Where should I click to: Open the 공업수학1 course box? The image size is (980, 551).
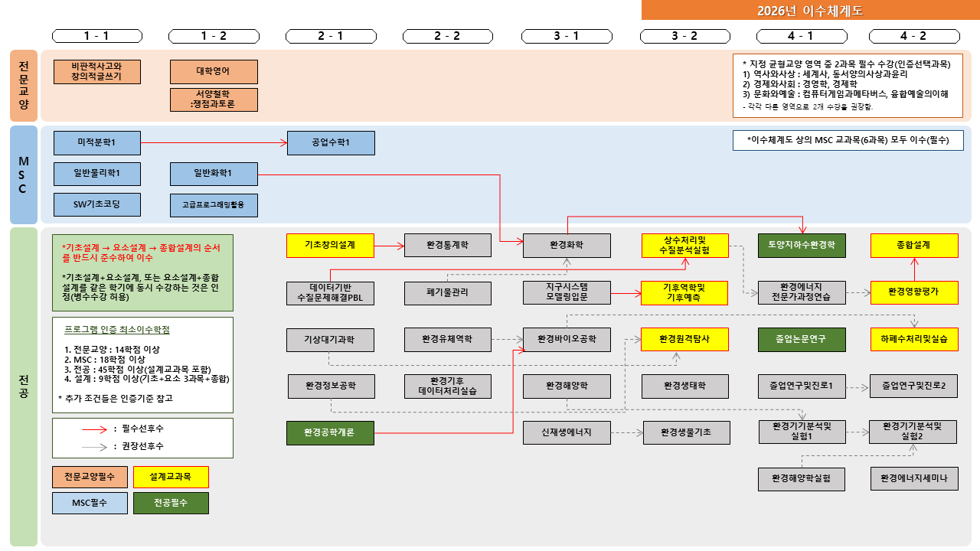331,142
